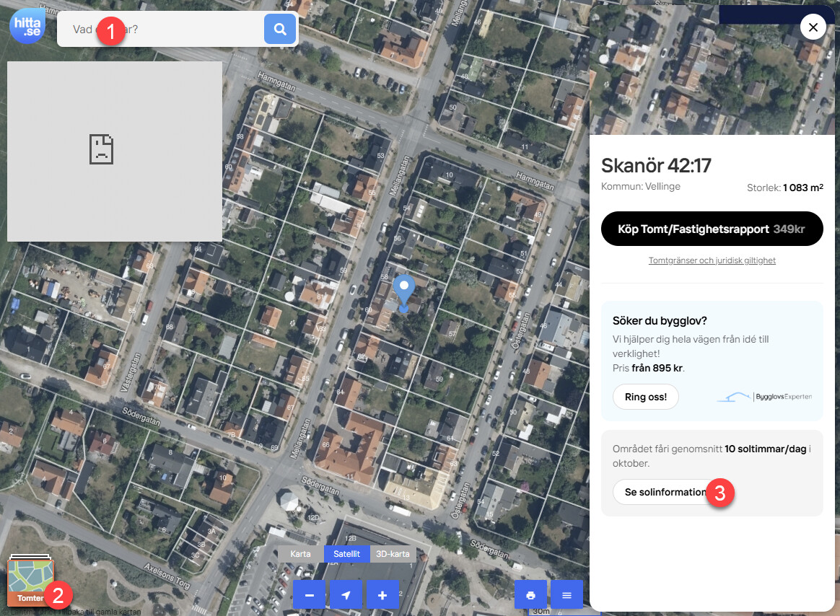Switch to the Karta map view
The image size is (840, 616).
[300, 554]
